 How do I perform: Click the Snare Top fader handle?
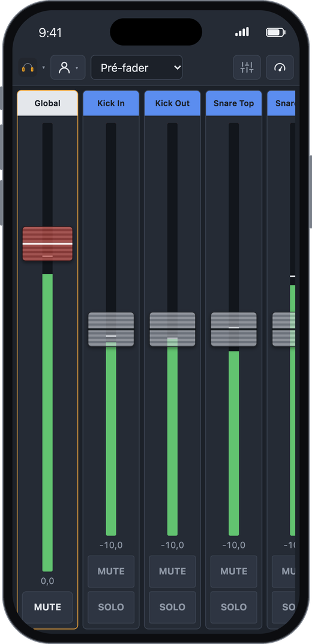233,329
